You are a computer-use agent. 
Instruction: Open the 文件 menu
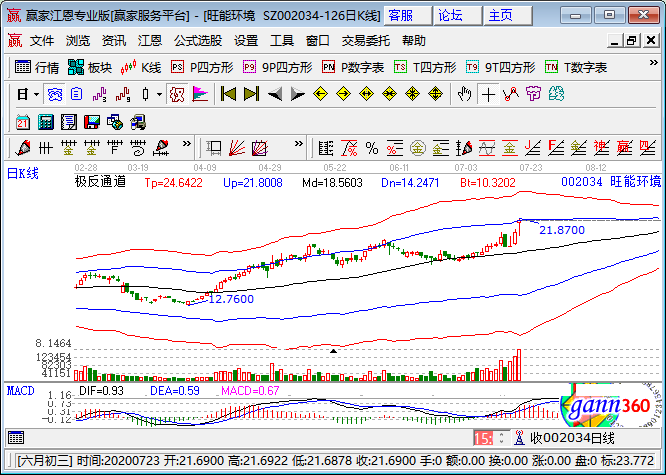pyautogui.click(x=42, y=41)
